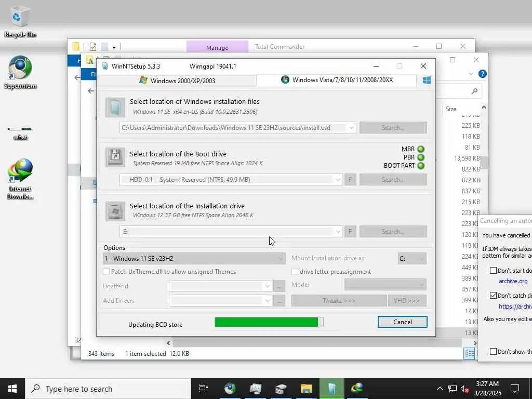Switch to Supermium browser taskbar icon
This screenshot has height=399, width=532.
click(x=230, y=389)
